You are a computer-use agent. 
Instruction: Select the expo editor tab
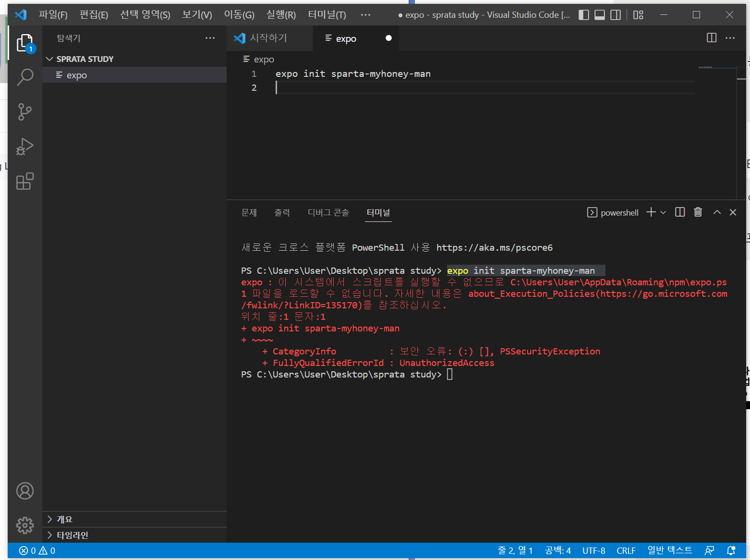click(x=355, y=38)
